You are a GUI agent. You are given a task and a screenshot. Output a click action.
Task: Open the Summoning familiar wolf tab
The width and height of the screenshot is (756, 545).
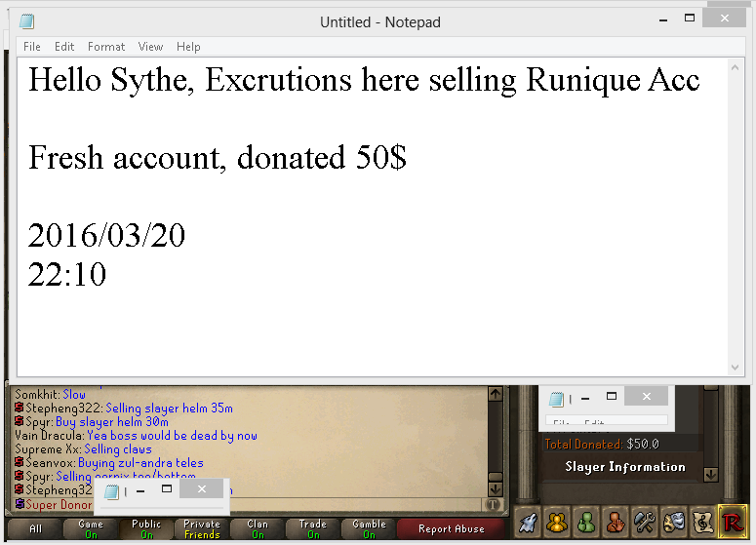click(x=528, y=523)
